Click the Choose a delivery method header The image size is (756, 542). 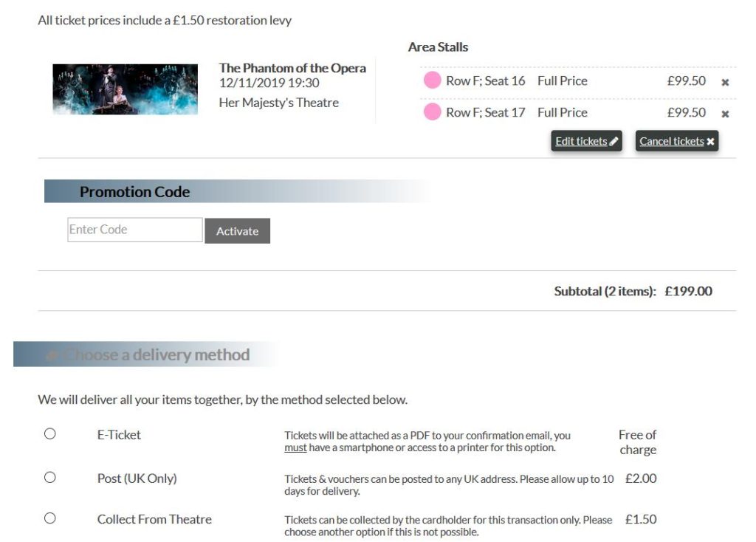(x=157, y=355)
